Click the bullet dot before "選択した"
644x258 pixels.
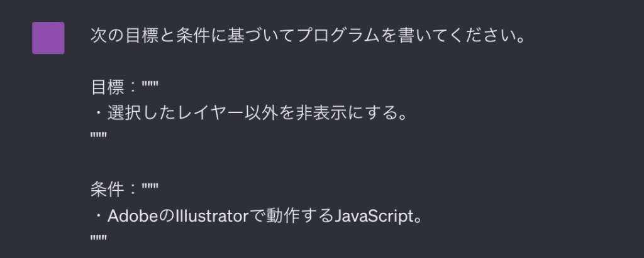[98, 116]
